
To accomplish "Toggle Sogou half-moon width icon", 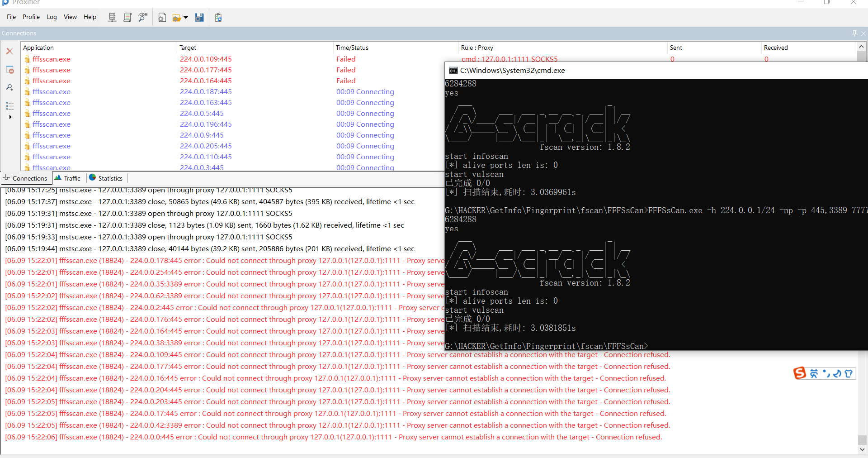I will [x=837, y=373].
